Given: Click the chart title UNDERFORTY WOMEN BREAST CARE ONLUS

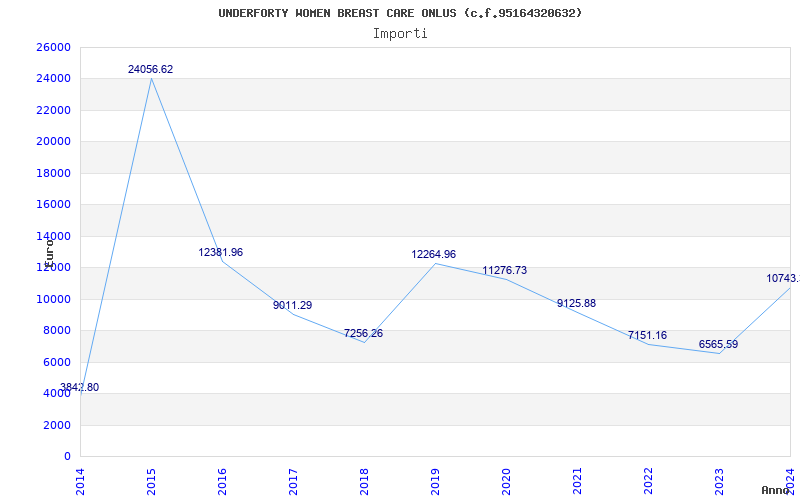Looking at the screenshot, I should click(400, 13).
